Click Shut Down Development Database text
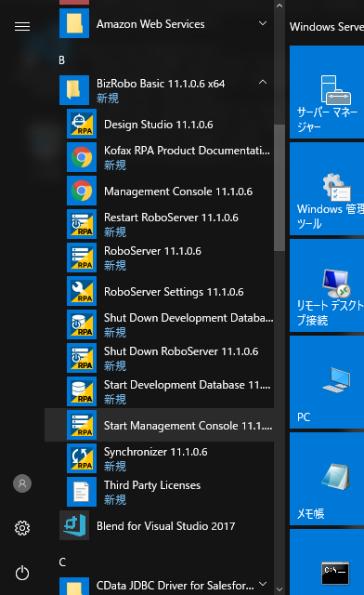Screen dimensions: 364x595 tap(188, 318)
